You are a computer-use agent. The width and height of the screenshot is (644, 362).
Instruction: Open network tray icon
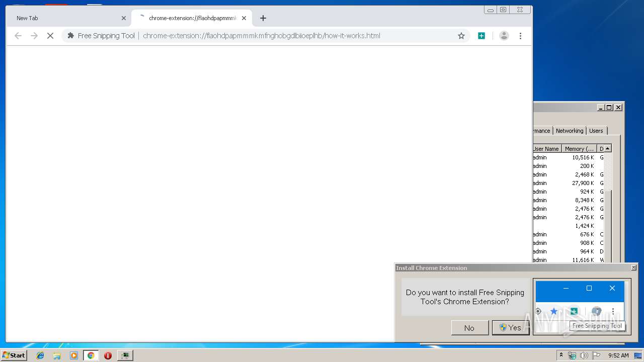pos(572,355)
